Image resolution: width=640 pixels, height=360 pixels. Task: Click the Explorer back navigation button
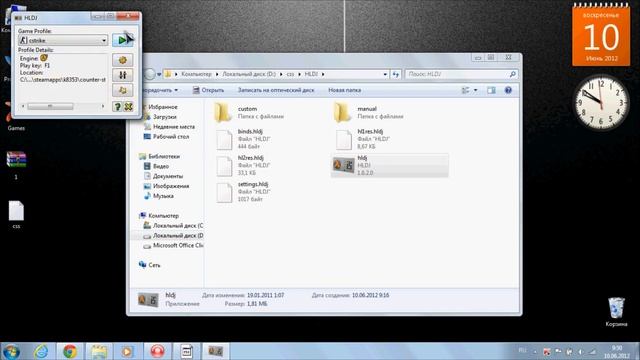point(149,74)
